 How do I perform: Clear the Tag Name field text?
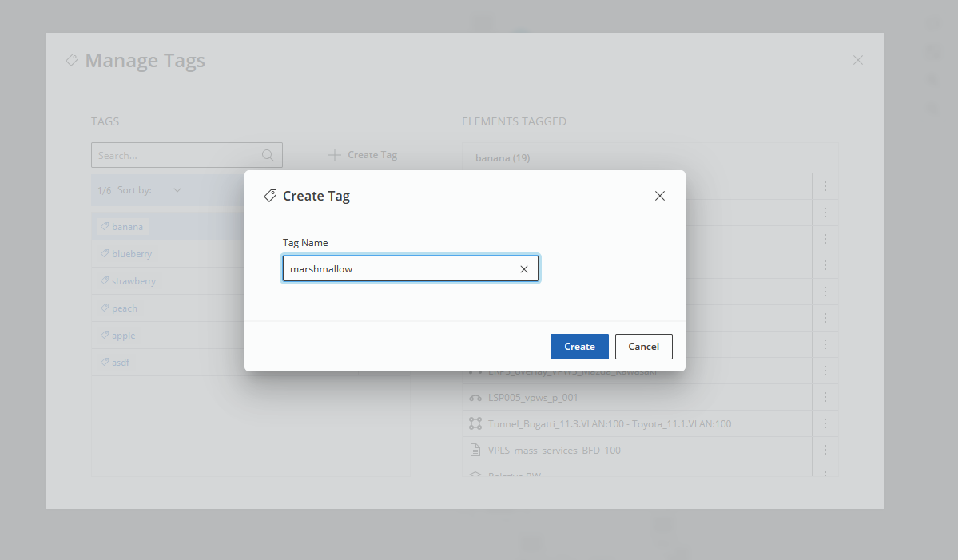coord(524,269)
